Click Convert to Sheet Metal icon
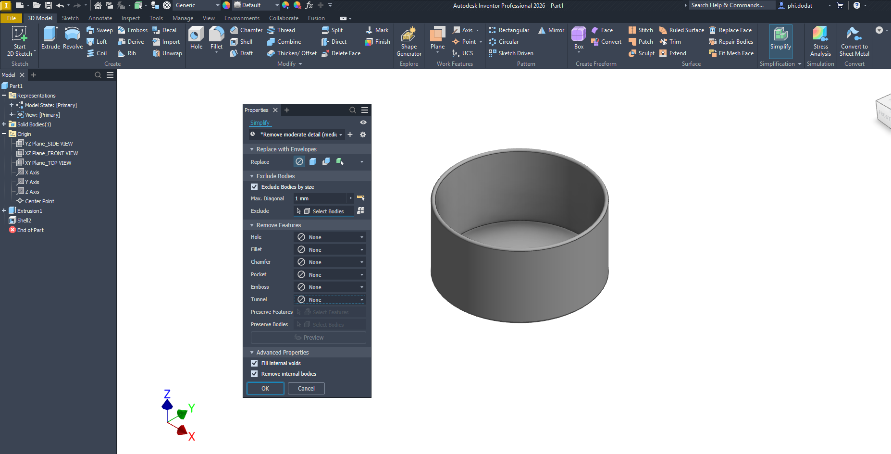This screenshot has width=891, height=454. [x=854, y=41]
